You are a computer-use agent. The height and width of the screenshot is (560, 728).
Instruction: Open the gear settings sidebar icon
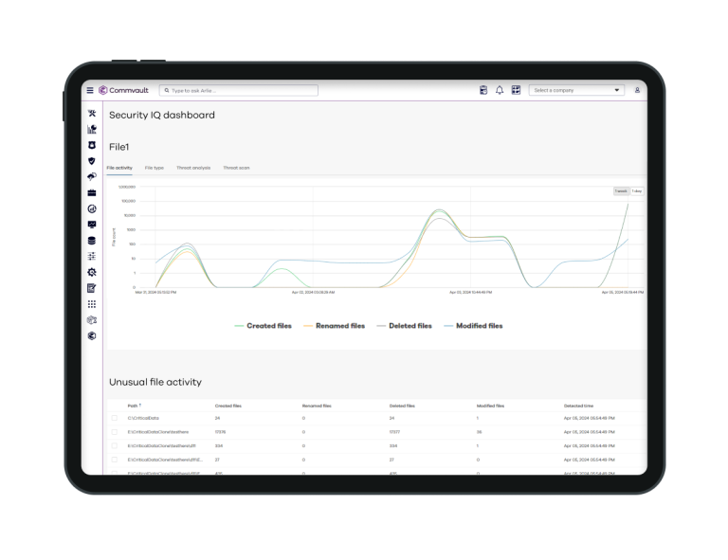pyautogui.click(x=92, y=272)
